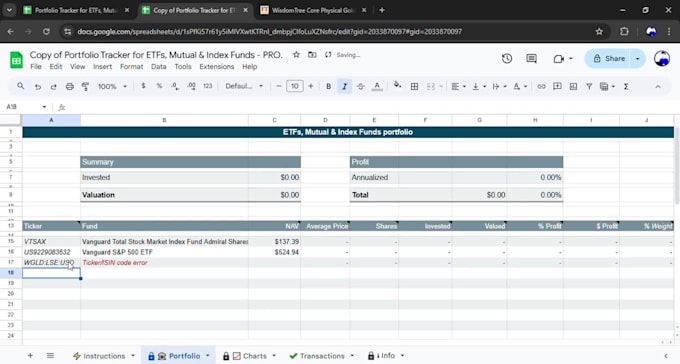Viewport: 680px width, 364px height.
Task: Switch to the Transactions sheet tab
Action: click(322, 356)
